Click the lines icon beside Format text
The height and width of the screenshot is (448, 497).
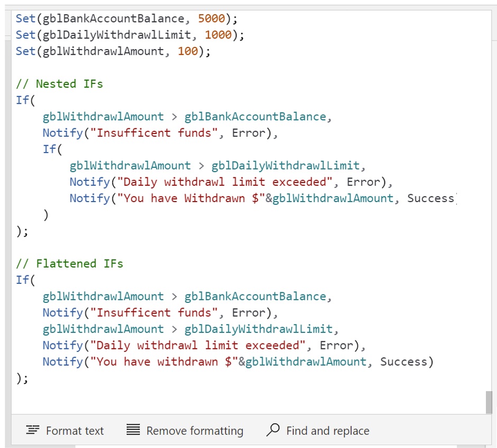32,431
